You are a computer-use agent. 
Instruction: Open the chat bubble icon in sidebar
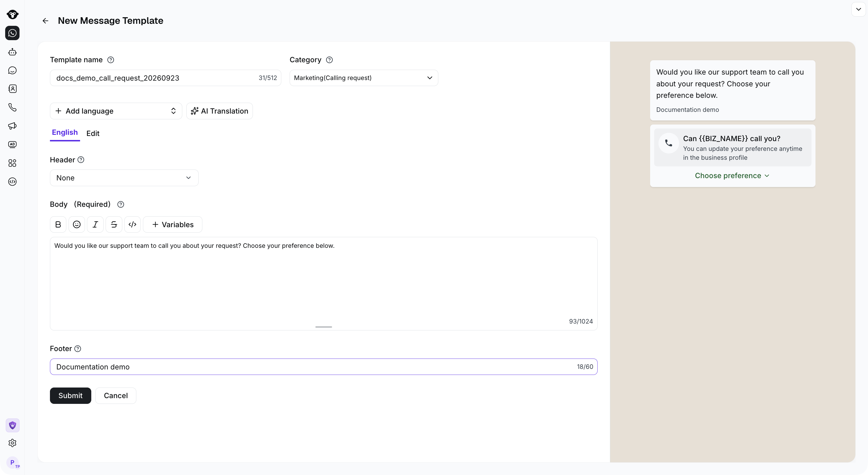point(12,70)
